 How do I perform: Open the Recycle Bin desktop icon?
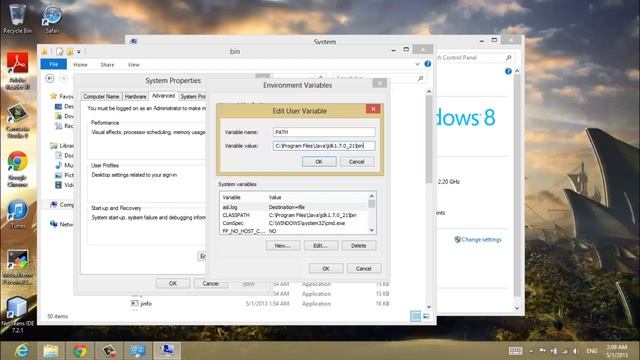[x=17, y=19]
